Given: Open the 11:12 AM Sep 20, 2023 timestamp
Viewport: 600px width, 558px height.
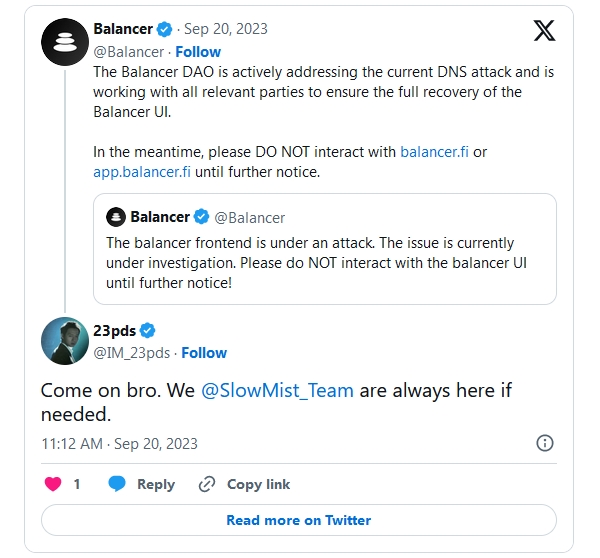Looking at the screenshot, I should click(119, 443).
